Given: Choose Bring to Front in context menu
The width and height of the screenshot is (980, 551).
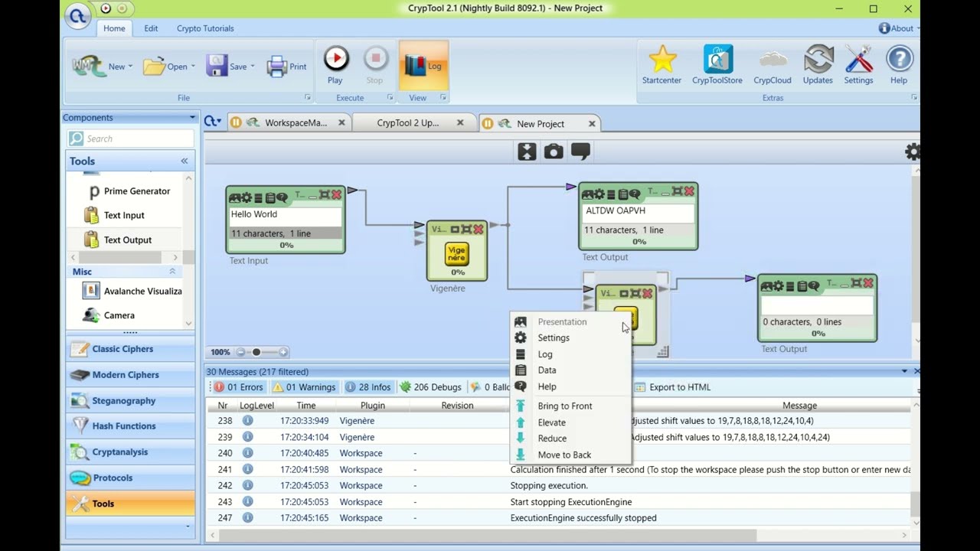Looking at the screenshot, I should click(570, 406).
